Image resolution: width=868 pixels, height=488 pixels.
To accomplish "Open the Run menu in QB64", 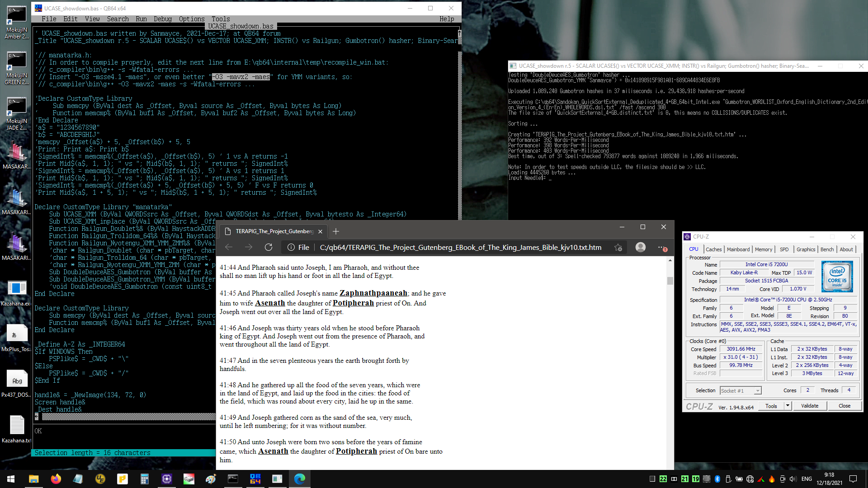I will (141, 19).
